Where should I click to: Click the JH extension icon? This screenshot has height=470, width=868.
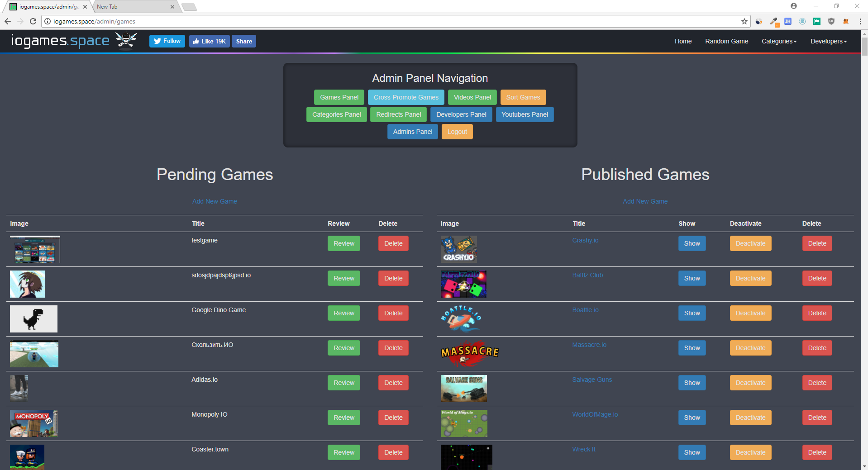787,21
